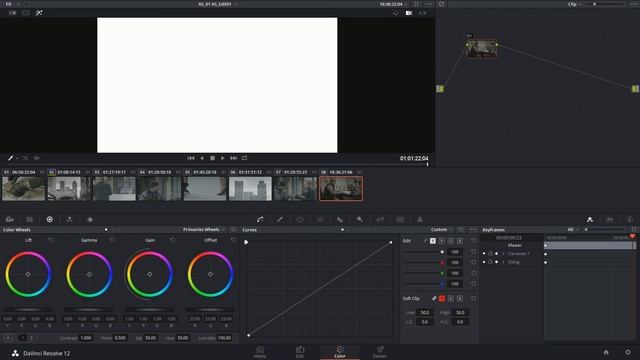The height and width of the screenshot is (360, 640).
Task: Toggle highlight wand icon above viewer
Action: (x=39, y=13)
